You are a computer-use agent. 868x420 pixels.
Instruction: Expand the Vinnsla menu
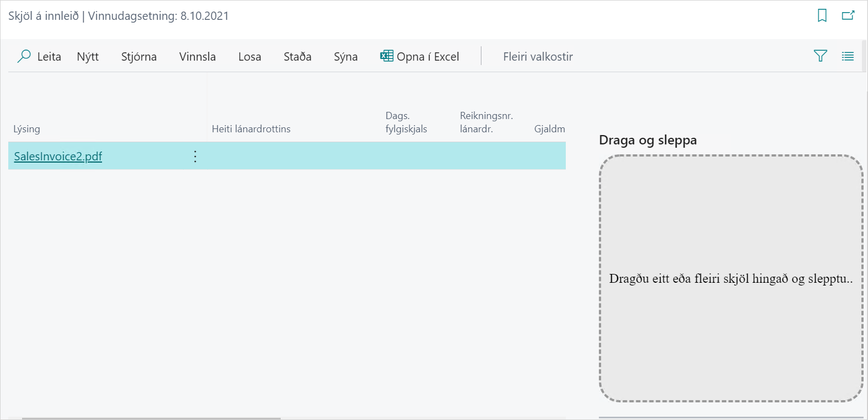197,57
